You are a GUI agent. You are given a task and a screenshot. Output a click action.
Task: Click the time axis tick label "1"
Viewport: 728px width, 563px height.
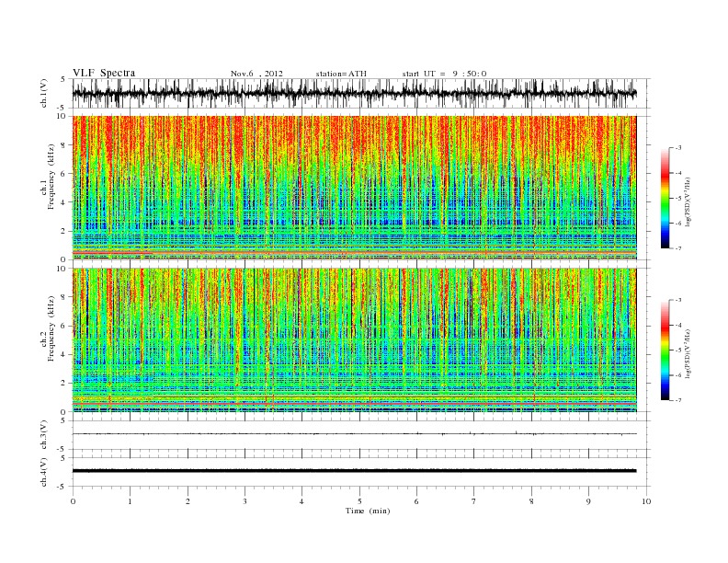click(x=130, y=501)
